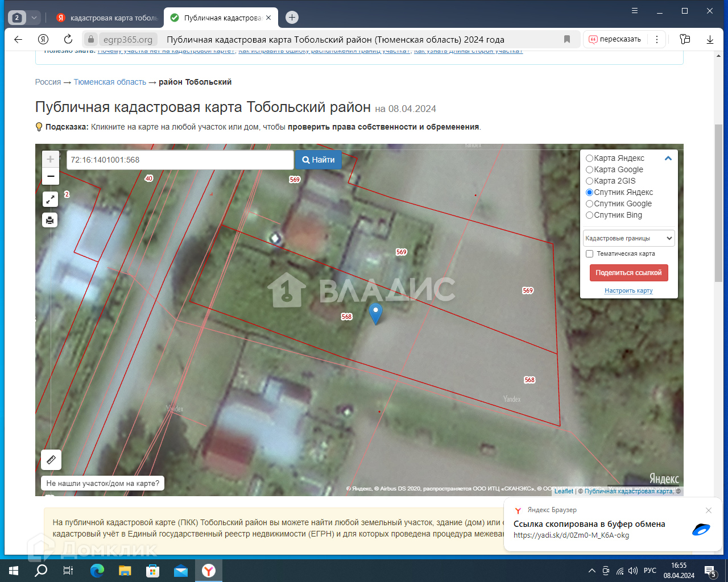Open File Explorer from the taskbar
Image resolution: width=728 pixels, height=582 pixels.
[x=125, y=571]
